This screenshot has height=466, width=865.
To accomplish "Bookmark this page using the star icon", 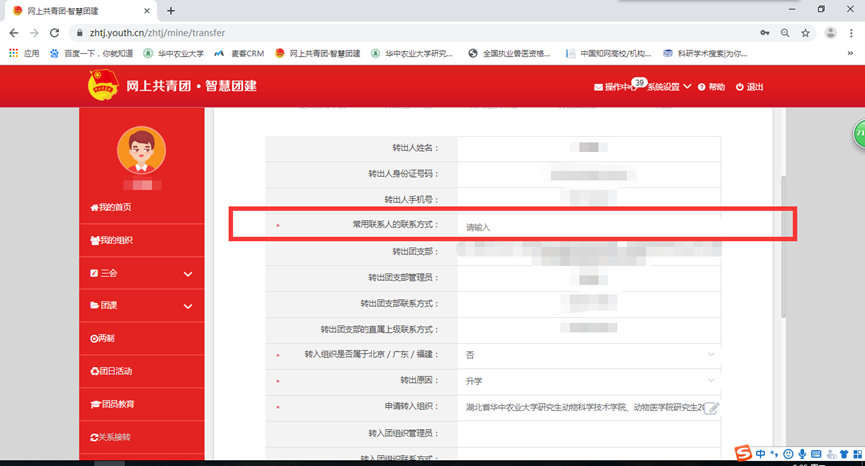I will (805, 33).
